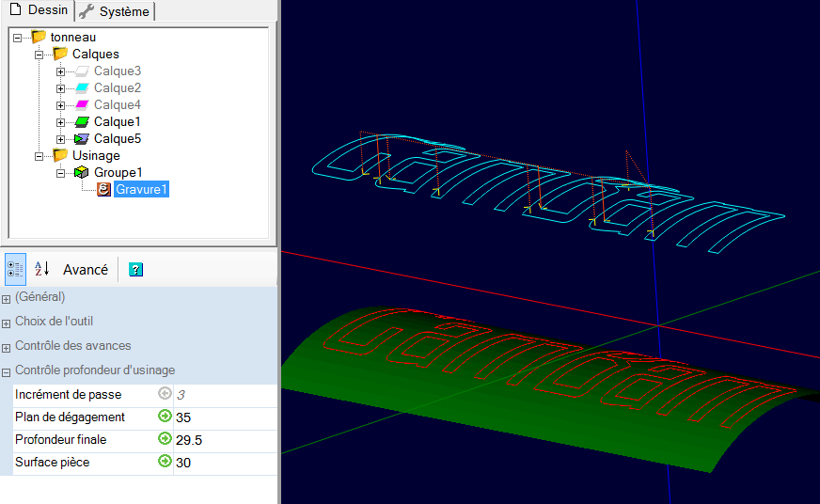820x504 pixels.
Task: Click the Groupe1 part cube icon
Action: pyautogui.click(x=82, y=172)
